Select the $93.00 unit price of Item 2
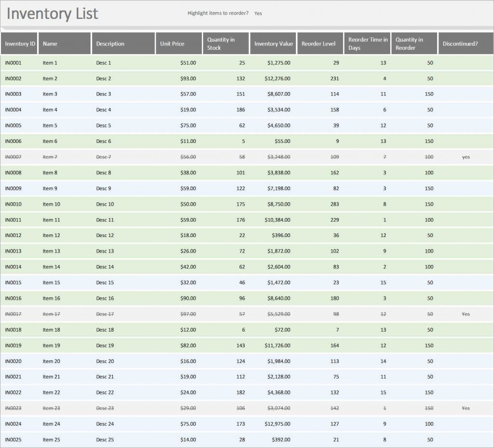494x448 pixels. click(189, 78)
